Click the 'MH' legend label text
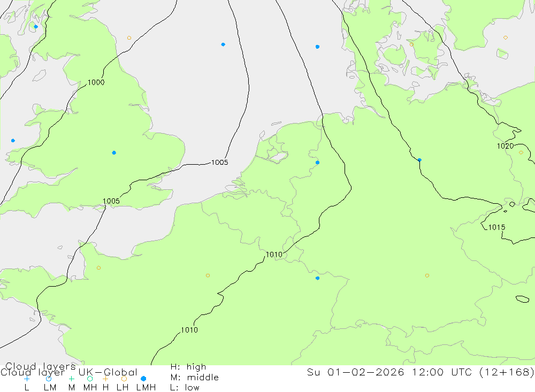 click(90, 388)
